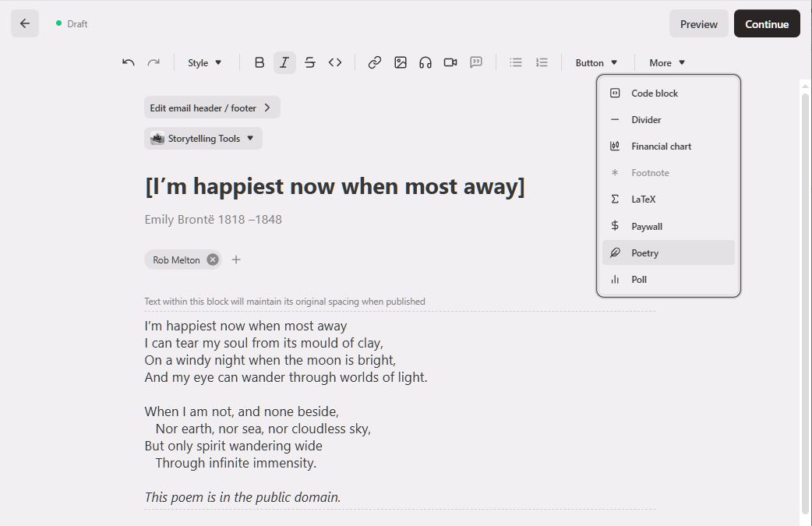Viewport: 812px width, 526px height.
Task: Click the Poetry feather icon
Action: tap(615, 252)
